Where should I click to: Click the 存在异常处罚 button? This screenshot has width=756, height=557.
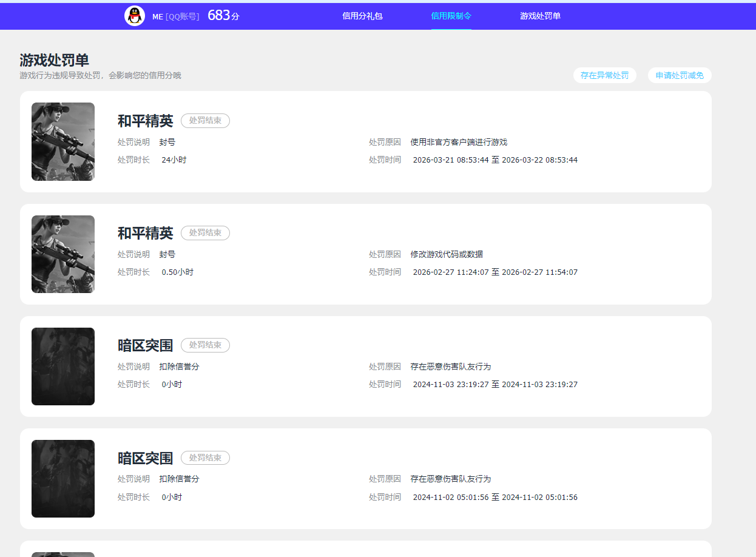click(x=604, y=76)
